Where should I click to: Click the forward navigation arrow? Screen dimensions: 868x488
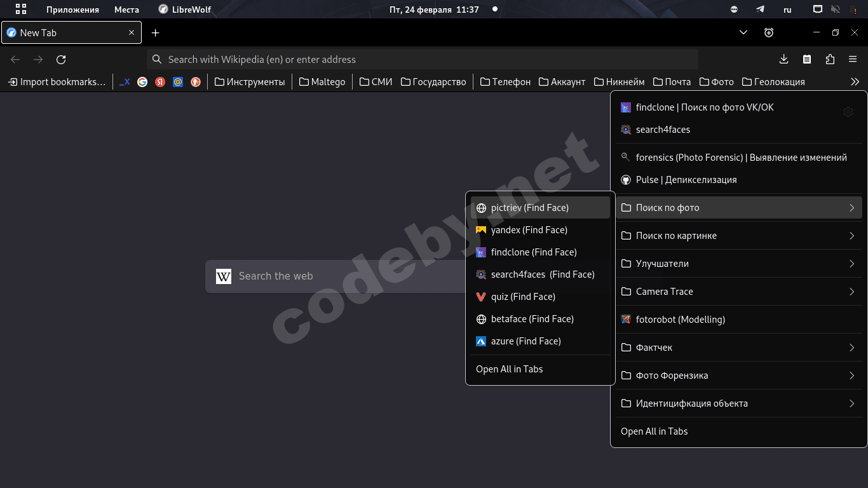38,59
